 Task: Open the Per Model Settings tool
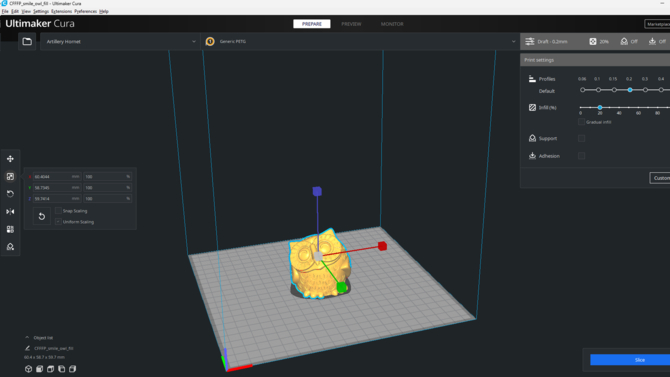[10, 229]
